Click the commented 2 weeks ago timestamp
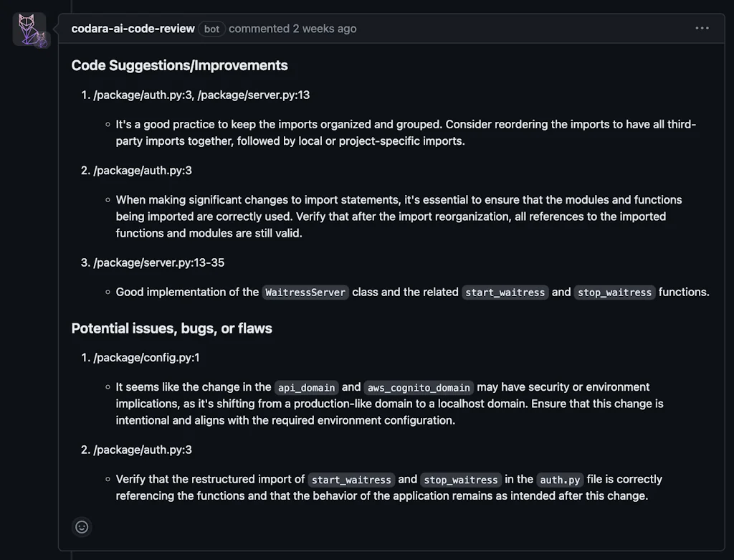This screenshot has height=560, width=734. (x=292, y=29)
